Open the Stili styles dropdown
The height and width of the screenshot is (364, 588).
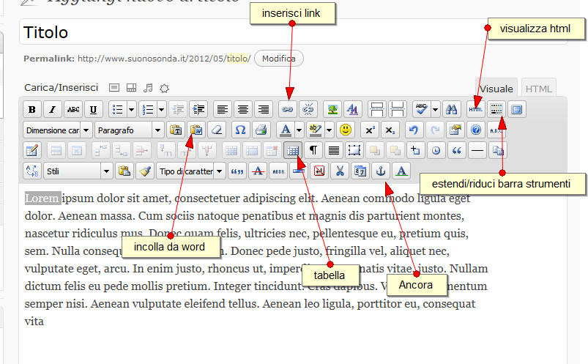click(78, 171)
